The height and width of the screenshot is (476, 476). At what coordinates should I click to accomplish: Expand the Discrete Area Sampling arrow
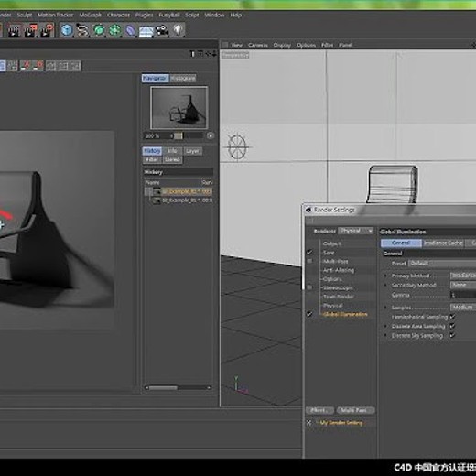coord(386,327)
